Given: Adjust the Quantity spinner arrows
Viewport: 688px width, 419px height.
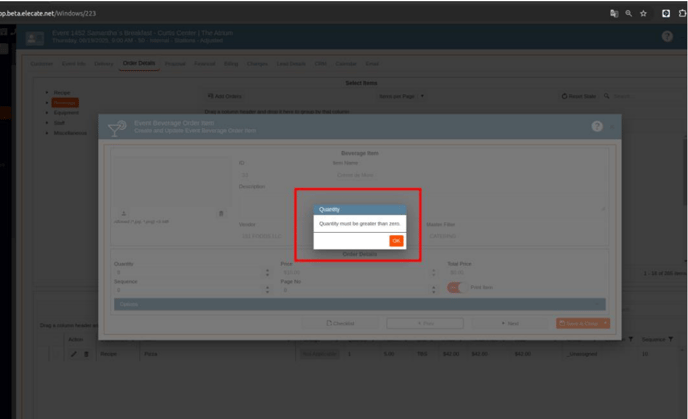Looking at the screenshot, I should (268, 272).
